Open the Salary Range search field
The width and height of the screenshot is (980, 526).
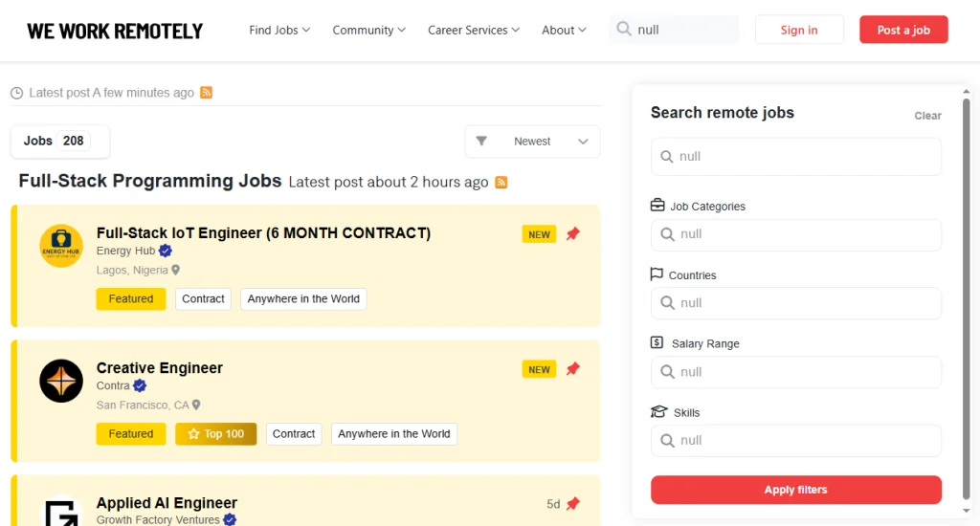795,372
